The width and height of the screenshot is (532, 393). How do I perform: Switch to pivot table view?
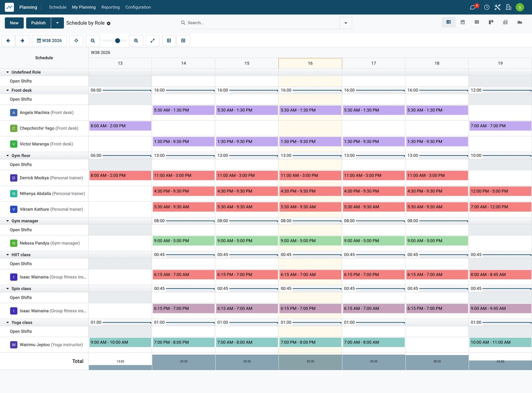(505, 22)
